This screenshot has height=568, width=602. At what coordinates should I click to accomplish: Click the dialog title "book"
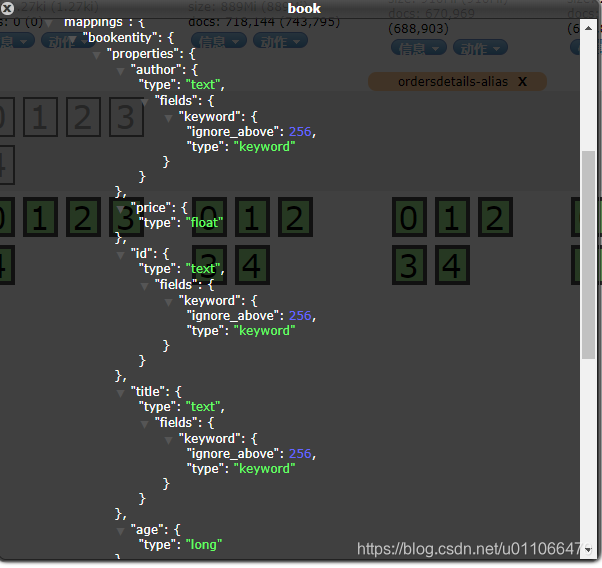pyautogui.click(x=304, y=8)
